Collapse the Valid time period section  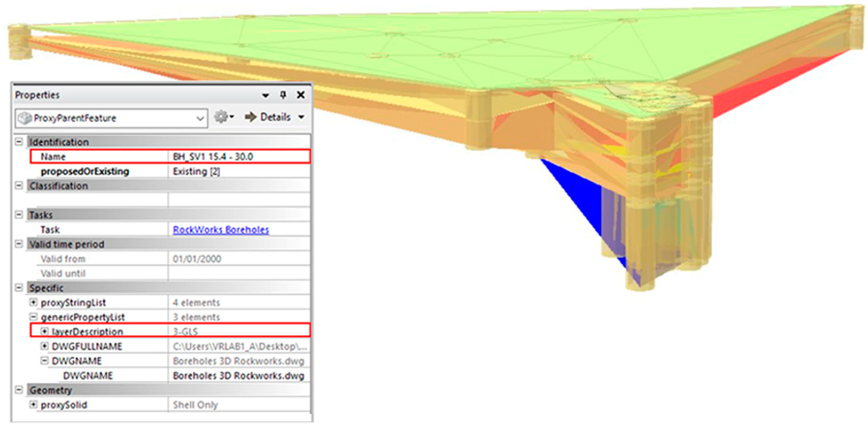tap(19, 244)
